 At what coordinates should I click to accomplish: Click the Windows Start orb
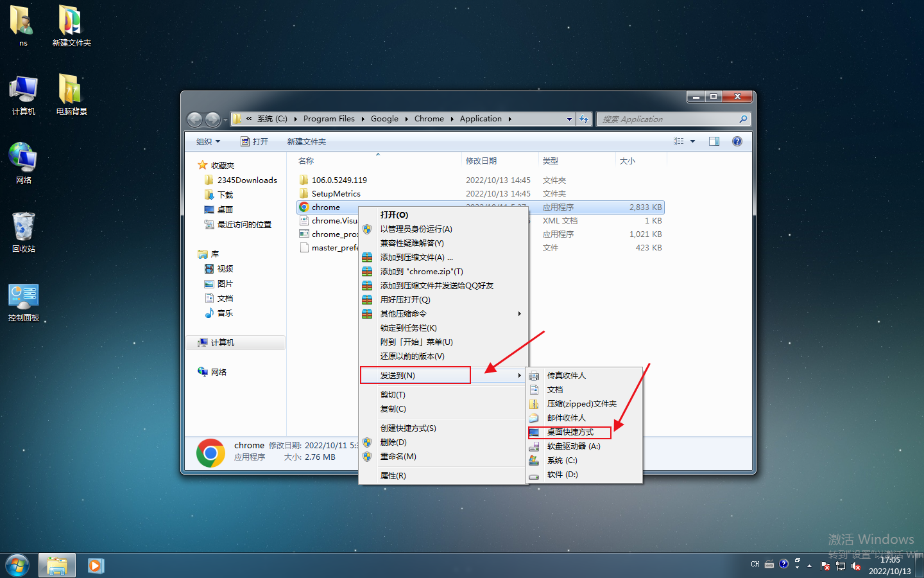click(17, 565)
